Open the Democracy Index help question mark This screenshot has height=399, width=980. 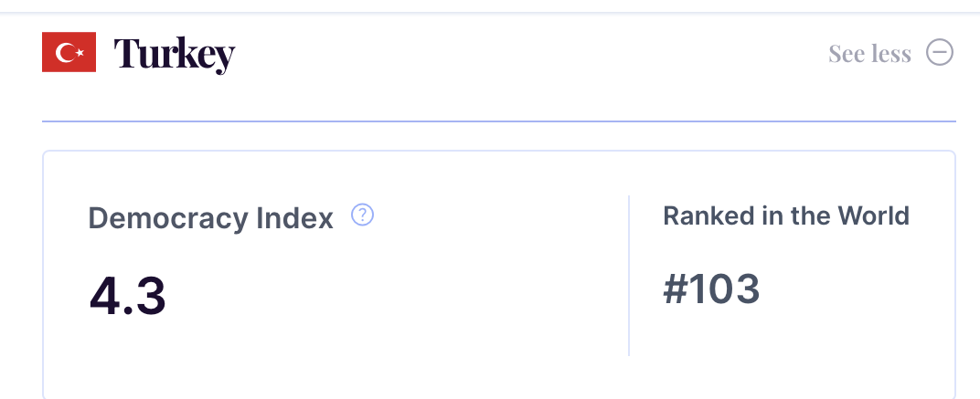pos(363,215)
